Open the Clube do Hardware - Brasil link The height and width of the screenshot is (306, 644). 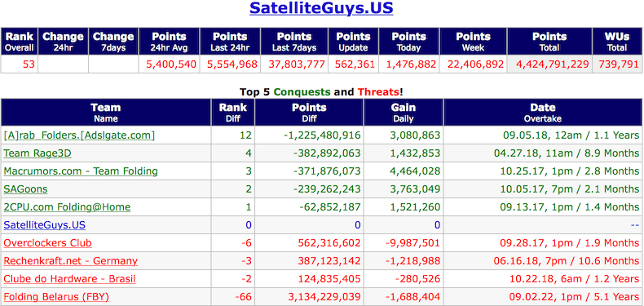[x=69, y=279]
